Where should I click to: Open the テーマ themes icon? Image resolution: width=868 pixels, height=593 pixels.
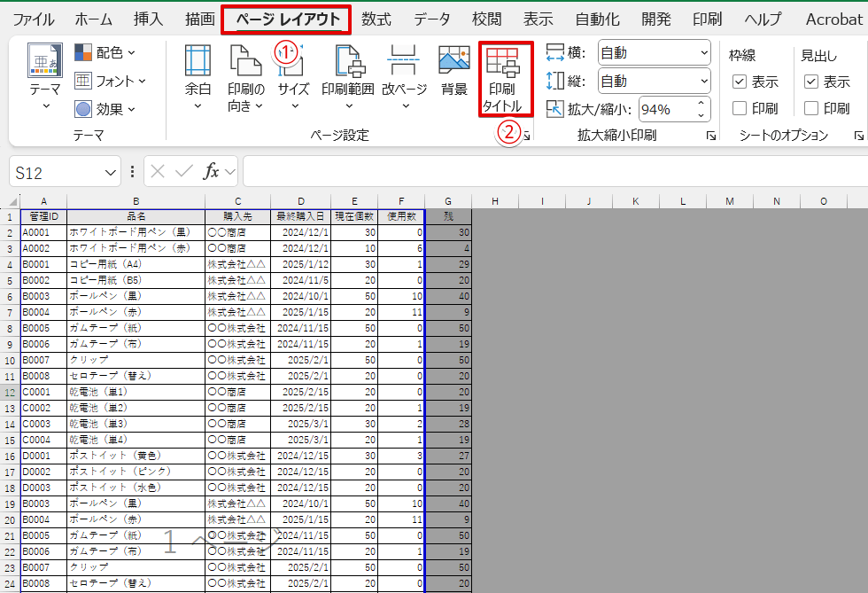click(x=46, y=62)
